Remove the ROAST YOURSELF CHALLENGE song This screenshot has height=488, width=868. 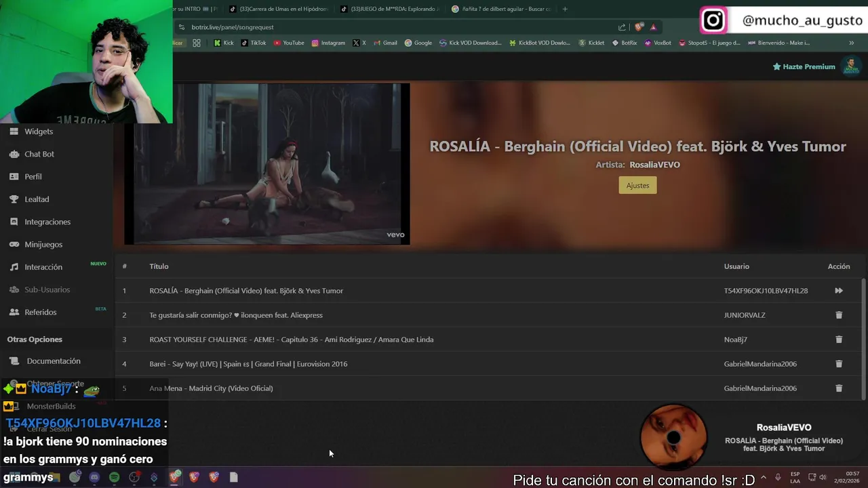click(x=838, y=340)
